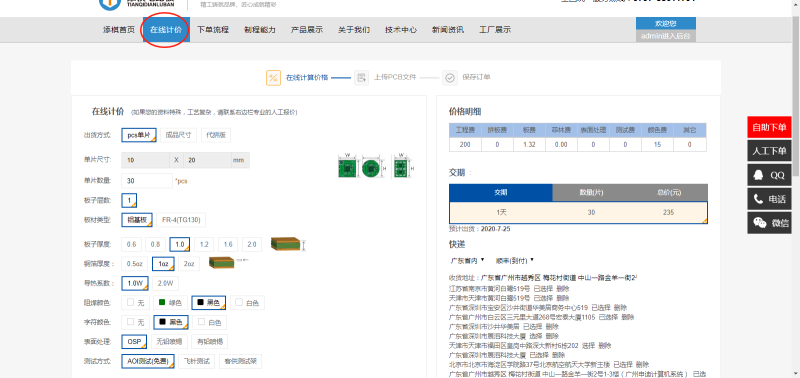The height and width of the screenshot is (378, 800).
Task: Click the 在线计算价格 step icon
Action: coord(273,78)
